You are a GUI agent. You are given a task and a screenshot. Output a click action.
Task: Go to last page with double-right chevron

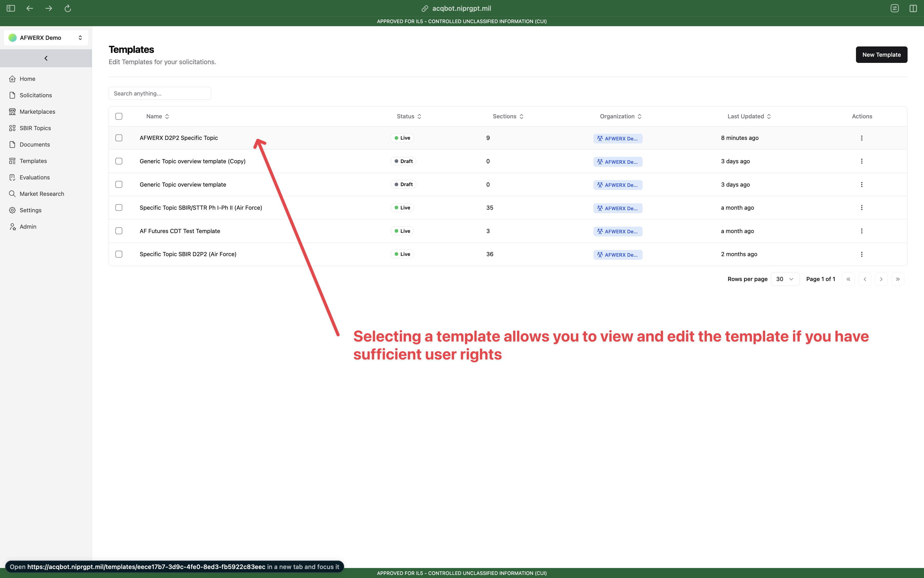(898, 279)
